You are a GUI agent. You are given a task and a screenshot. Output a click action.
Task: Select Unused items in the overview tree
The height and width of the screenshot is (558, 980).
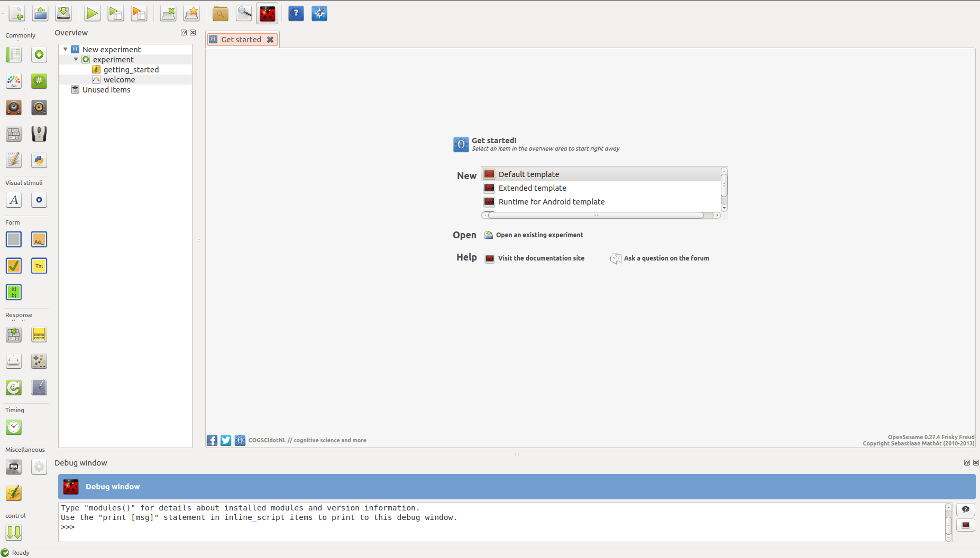point(106,89)
